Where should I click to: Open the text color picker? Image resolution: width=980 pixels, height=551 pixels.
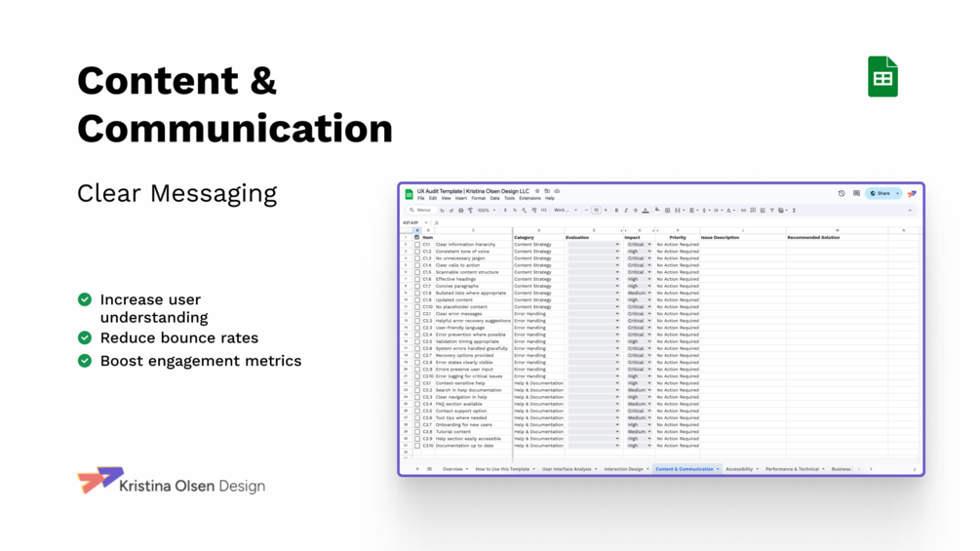(646, 210)
